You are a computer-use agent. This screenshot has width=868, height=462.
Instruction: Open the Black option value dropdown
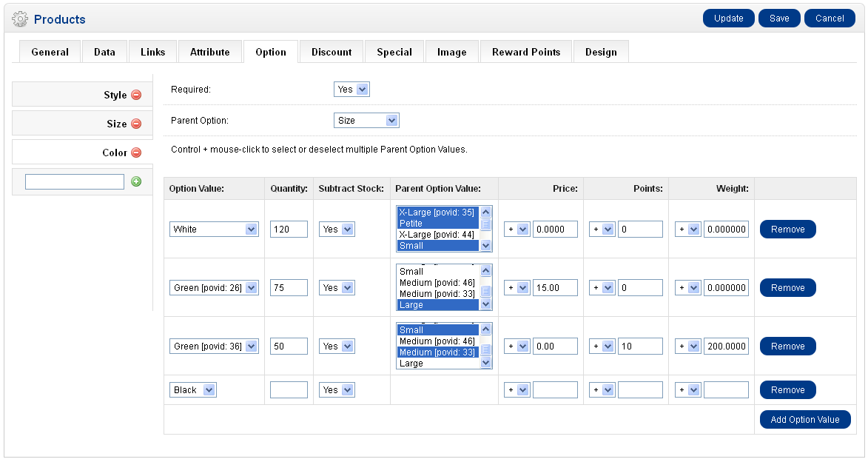(x=192, y=390)
